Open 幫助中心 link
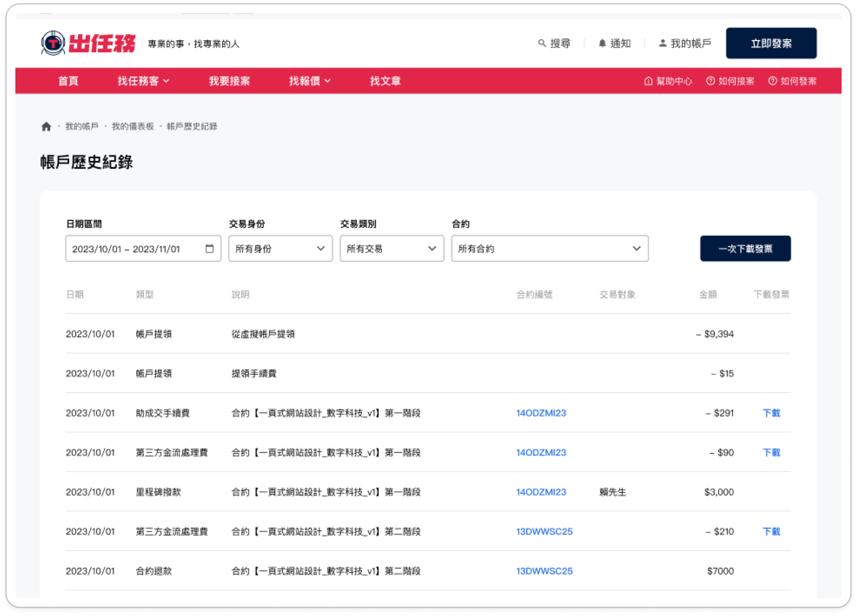Viewport: 857px width, 616px height. (x=674, y=81)
